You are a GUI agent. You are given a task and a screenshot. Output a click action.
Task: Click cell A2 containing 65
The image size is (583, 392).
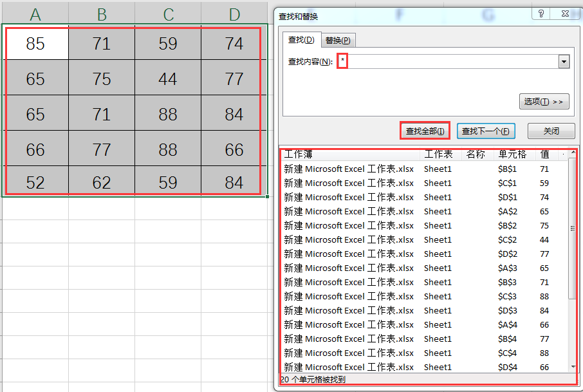tap(35, 77)
